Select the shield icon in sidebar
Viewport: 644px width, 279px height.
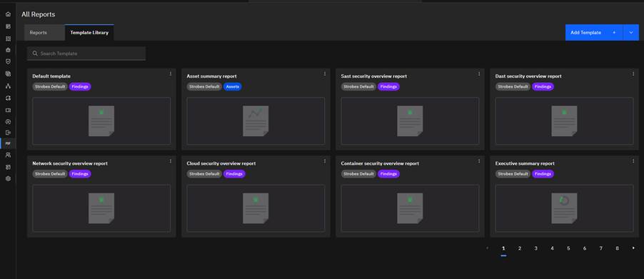click(x=8, y=61)
